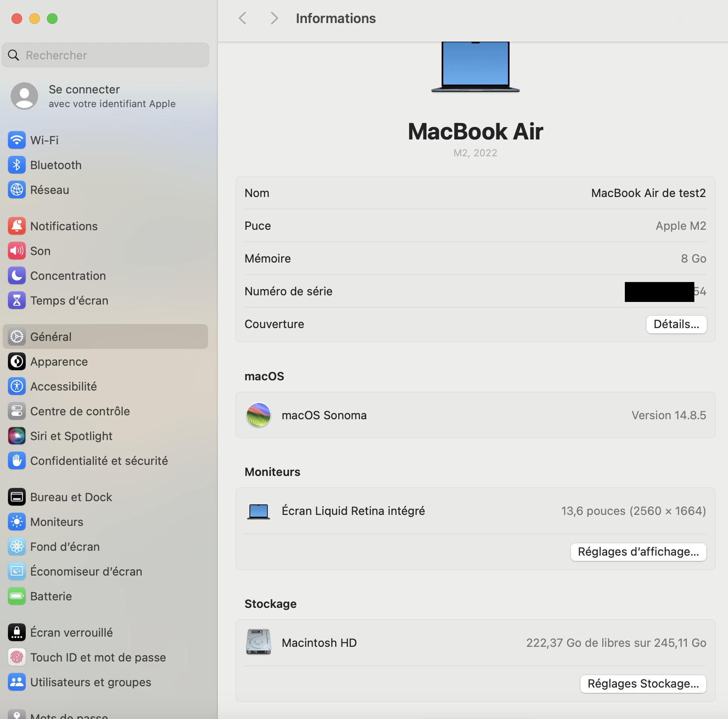Click the Fond d'écran icon
Image resolution: width=728 pixels, height=719 pixels.
(16, 546)
